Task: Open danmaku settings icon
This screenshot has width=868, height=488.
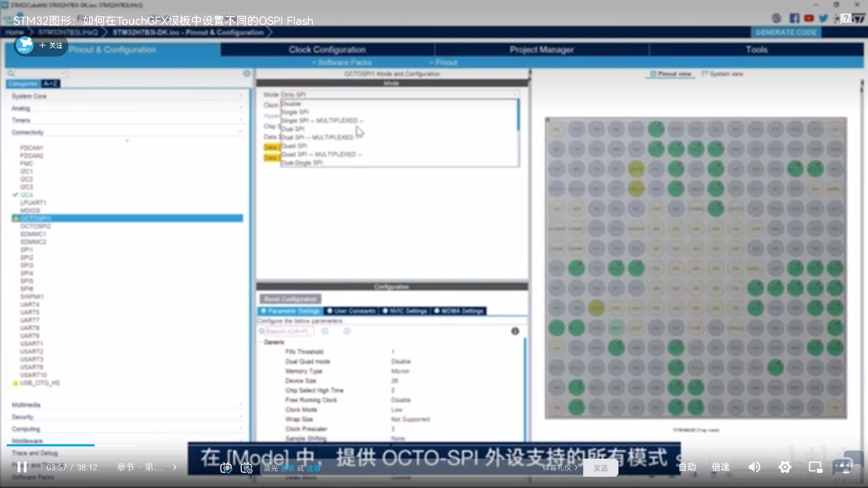Action: tap(247, 468)
